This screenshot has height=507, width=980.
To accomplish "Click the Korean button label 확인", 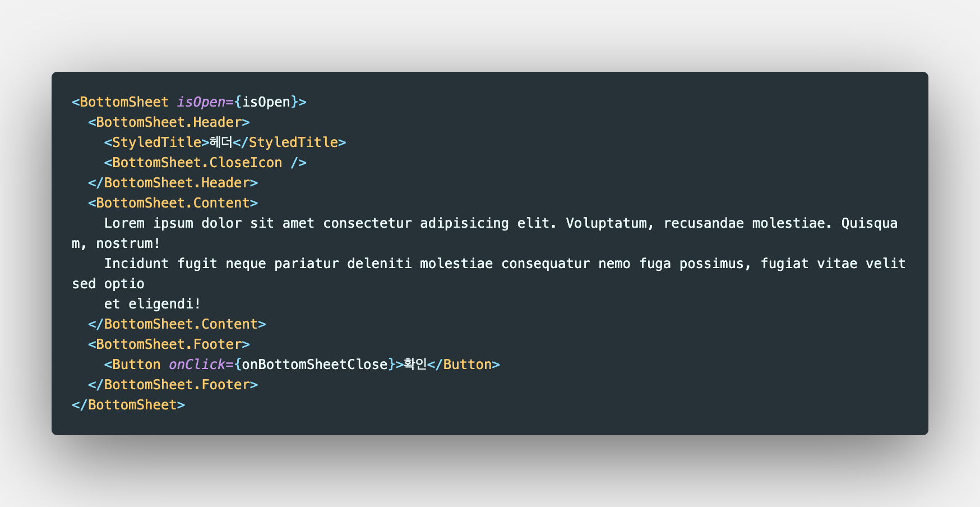I will (x=415, y=365).
